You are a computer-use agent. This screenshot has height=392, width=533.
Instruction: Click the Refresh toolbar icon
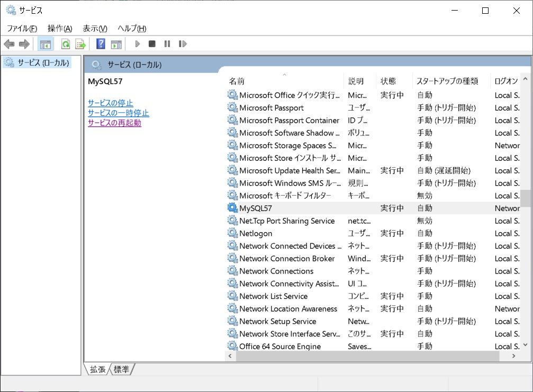66,44
